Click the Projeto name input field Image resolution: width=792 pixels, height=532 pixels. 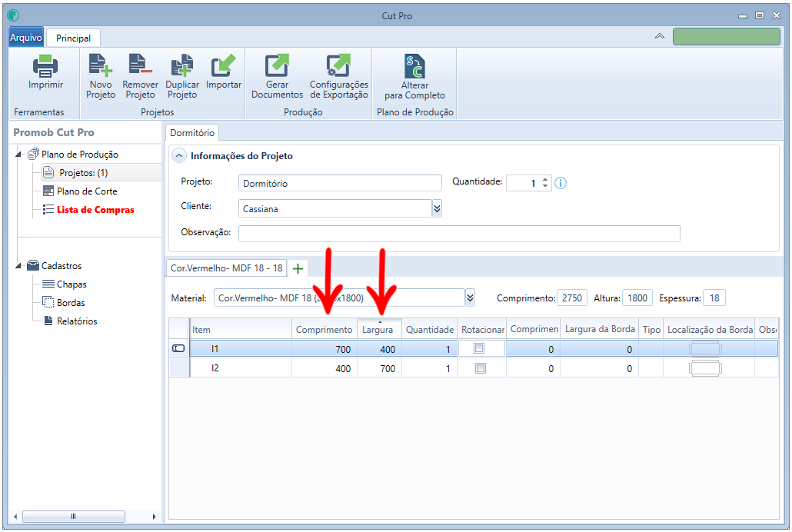pos(340,184)
